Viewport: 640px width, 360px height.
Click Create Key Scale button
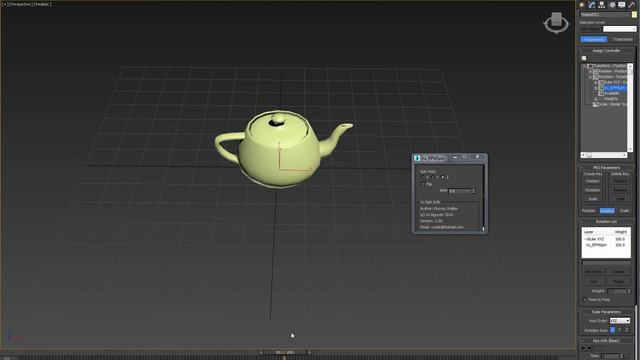[593, 199]
